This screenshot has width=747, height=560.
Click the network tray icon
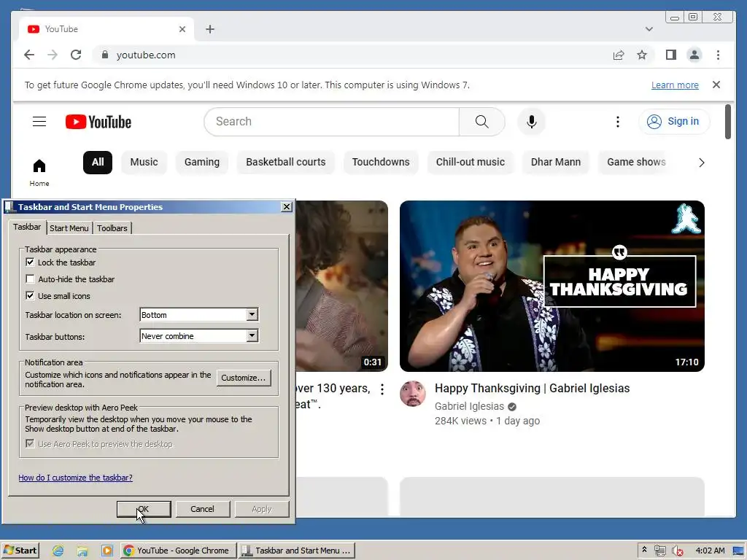[659, 551]
